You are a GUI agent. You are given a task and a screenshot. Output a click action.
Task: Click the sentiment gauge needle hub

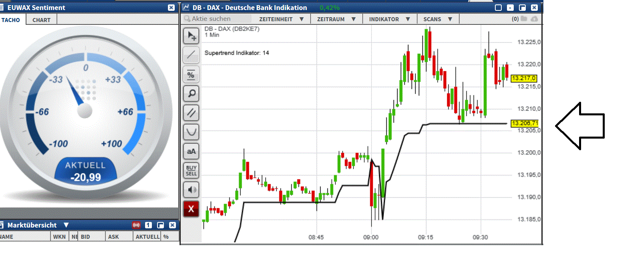(85, 111)
